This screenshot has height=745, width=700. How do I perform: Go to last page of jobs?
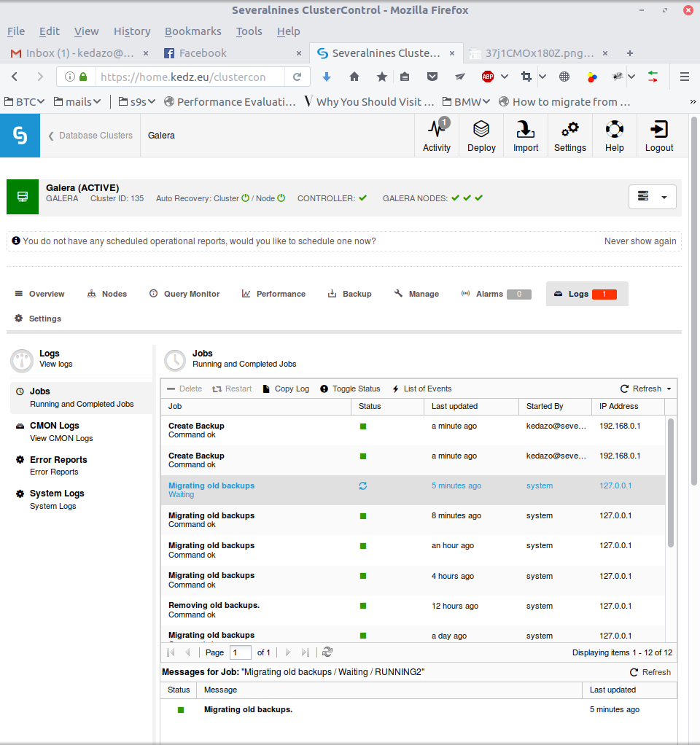(306, 652)
